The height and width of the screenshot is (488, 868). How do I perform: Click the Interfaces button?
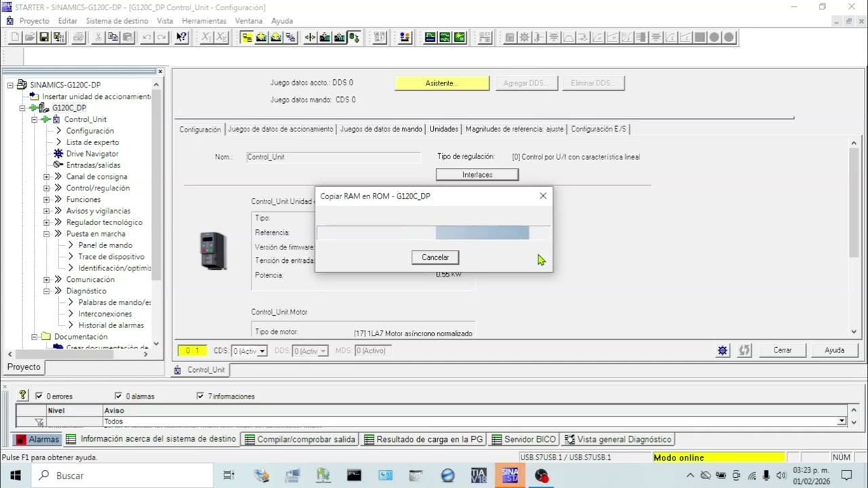click(x=477, y=175)
